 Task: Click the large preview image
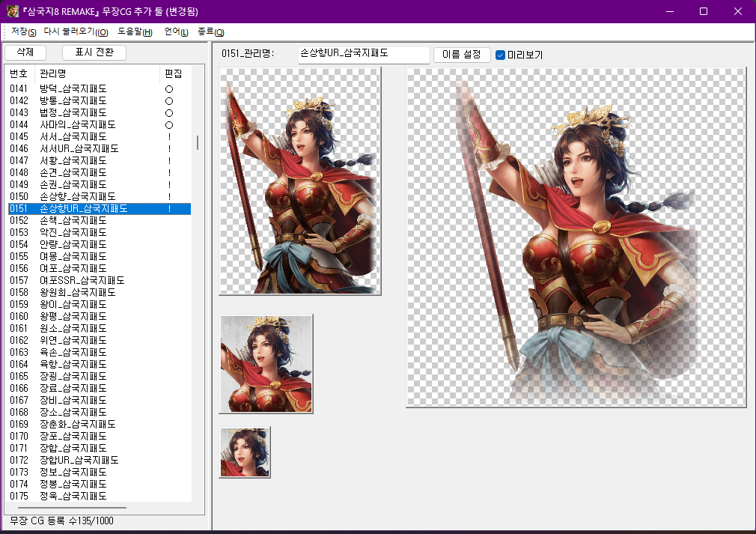pos(576,237)
